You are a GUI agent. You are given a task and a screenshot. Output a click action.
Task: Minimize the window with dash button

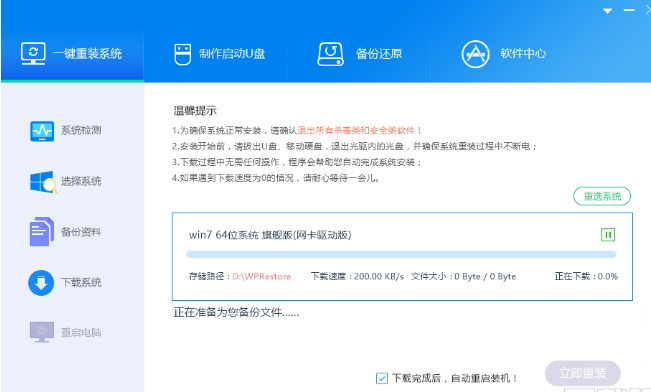click(x=629, y=10)
